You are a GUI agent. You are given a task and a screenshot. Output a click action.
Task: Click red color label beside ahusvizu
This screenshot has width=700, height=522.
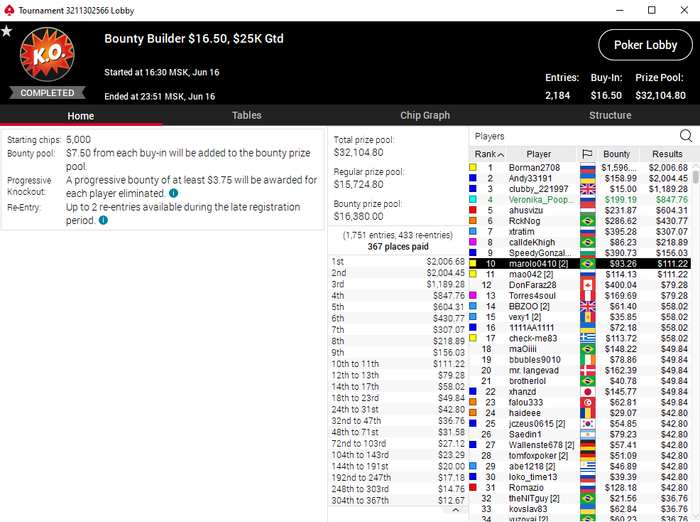pyautogui.click(x=473, y=210)
